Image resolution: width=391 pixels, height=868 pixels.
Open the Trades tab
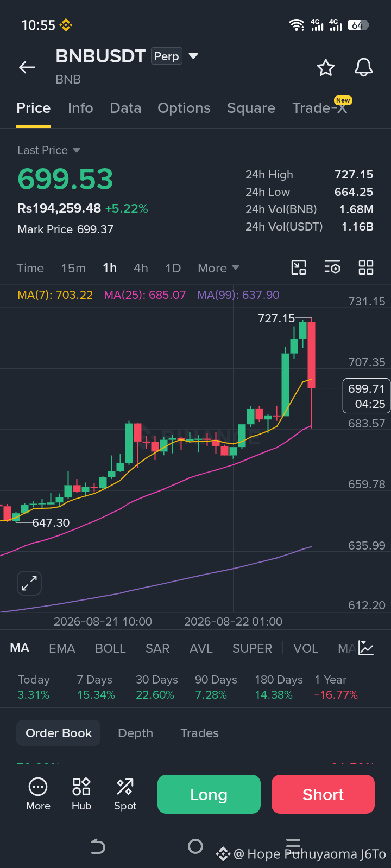199,733
